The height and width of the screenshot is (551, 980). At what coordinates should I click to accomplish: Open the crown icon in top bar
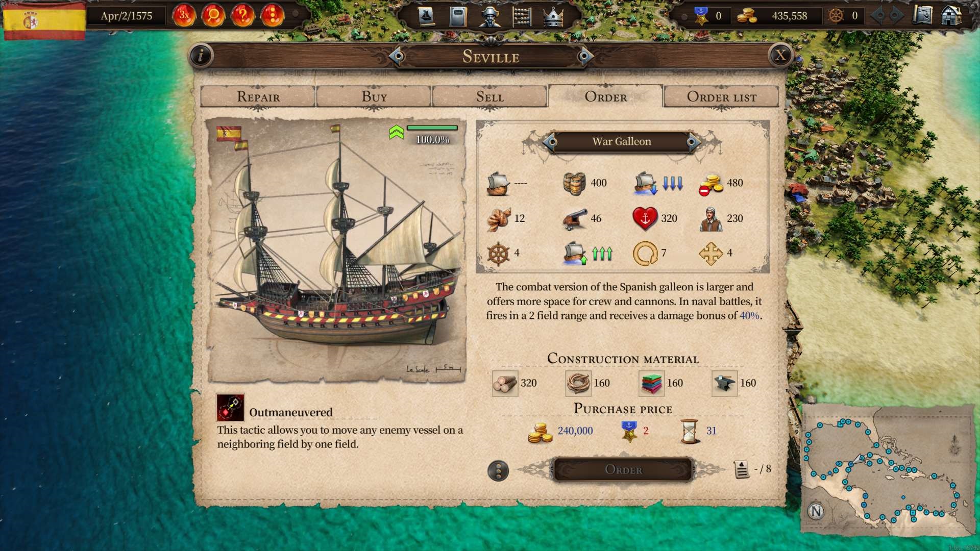(x=553, y=16)
